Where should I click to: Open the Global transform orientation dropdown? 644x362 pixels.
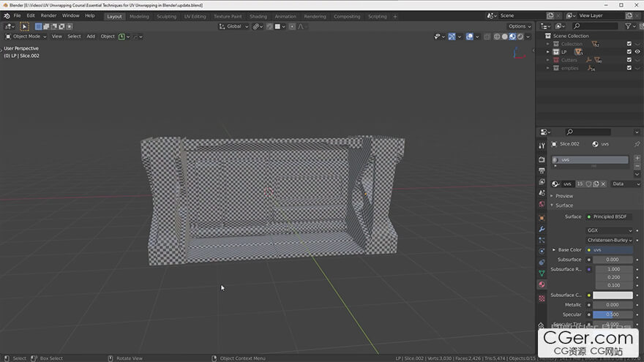tap(233, 26)
